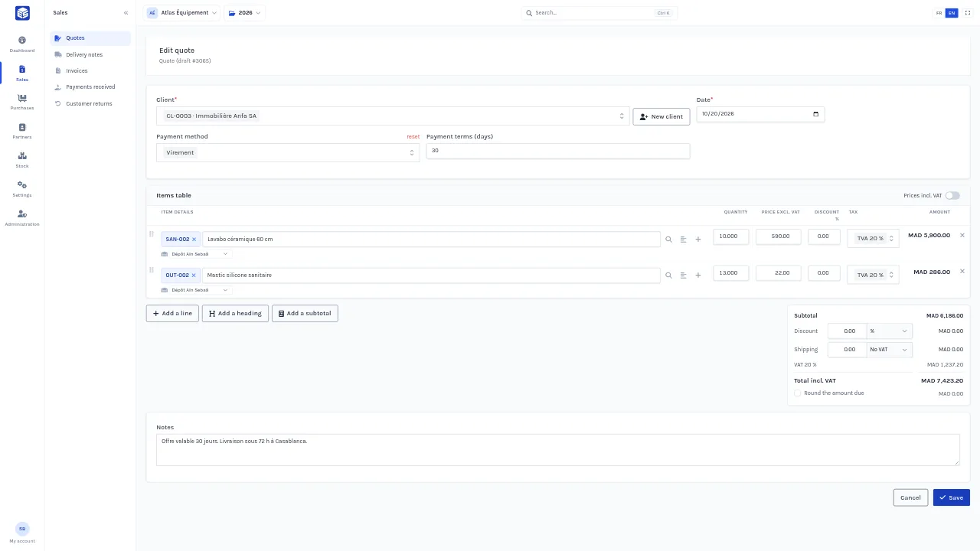Edit description Lavabo céramique 60 cm
The width and height of the screenshot is (980, 551).
tap(431, 240)
